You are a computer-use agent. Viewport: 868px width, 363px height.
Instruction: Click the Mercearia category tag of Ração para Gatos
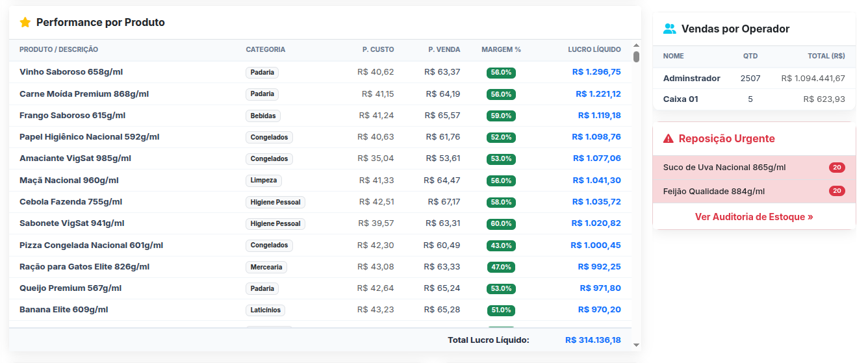click(x=266, y=267)
